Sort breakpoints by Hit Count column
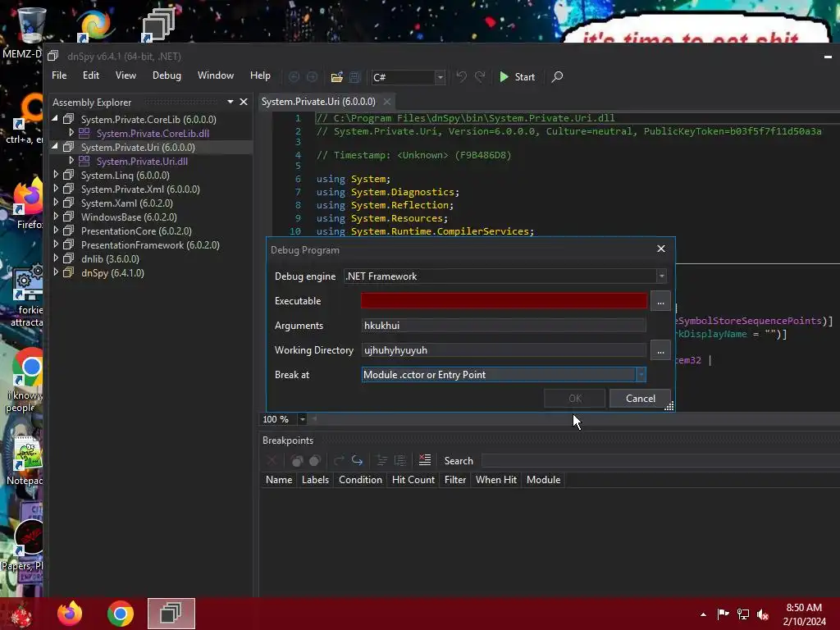 pyautogui.click(x=413, y=479)
